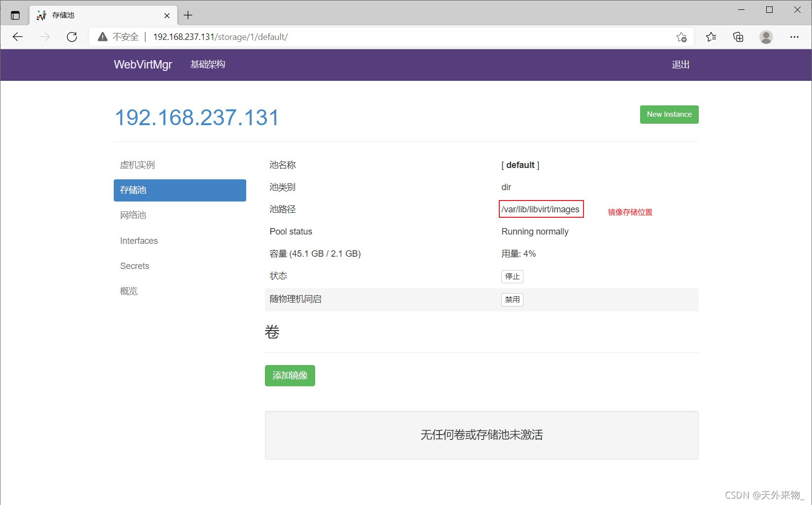Open a new browser tab
This screenshot has height=505, width=812.
tap(188, 15)
